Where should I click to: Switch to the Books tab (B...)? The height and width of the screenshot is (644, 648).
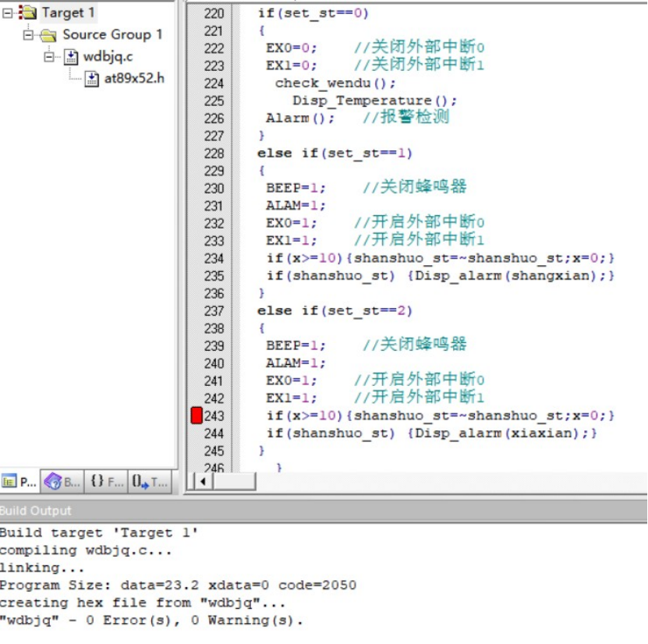point(62,482)
